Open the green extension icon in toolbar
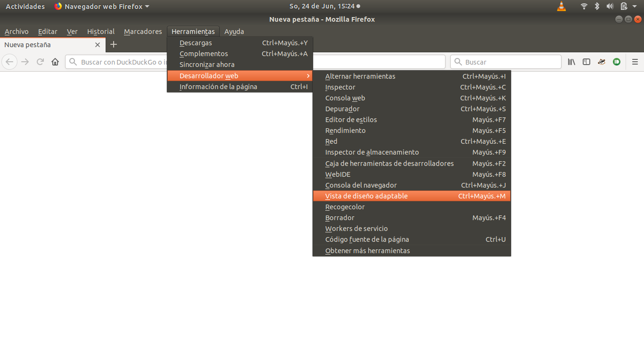644x362 pixels. pyautogui.click(x=617, y=62)
